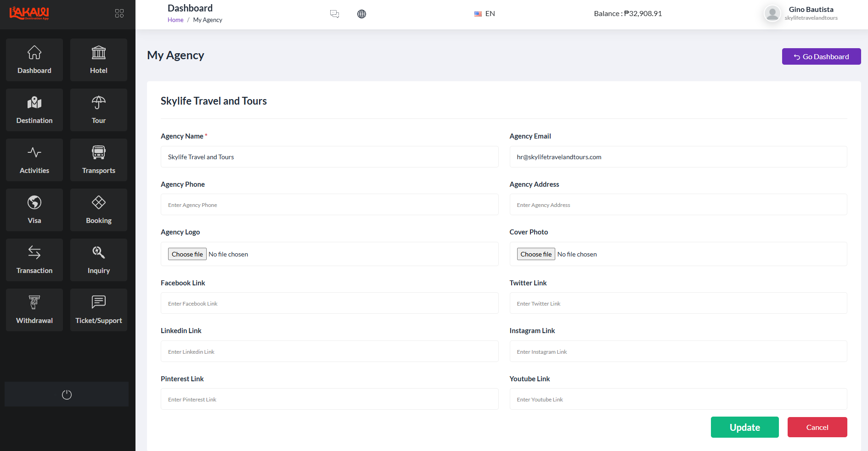Follow the Home breadcrumb link
868x451 pixels.
click(175, 20)
